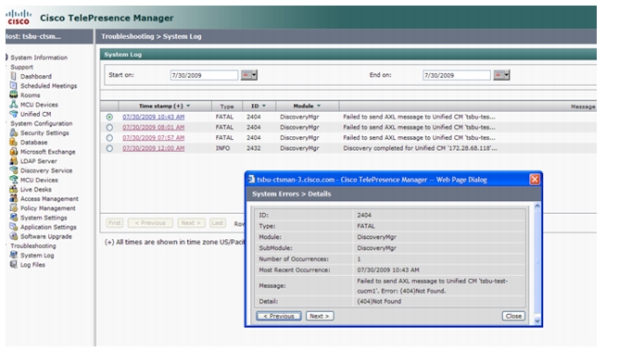Click the End on date field
The image size is (631, 364).
pyautogui.click(x=457, y=75)
